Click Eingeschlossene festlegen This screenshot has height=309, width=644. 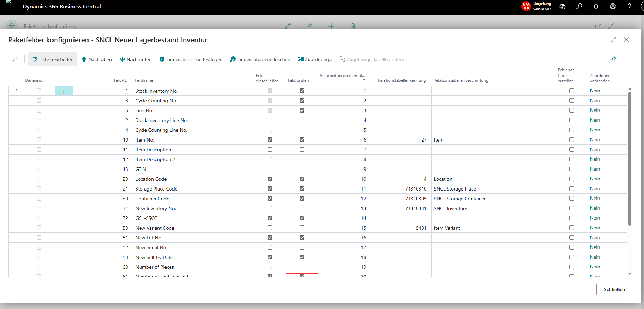pyautogui.click(x=191, y=59)
